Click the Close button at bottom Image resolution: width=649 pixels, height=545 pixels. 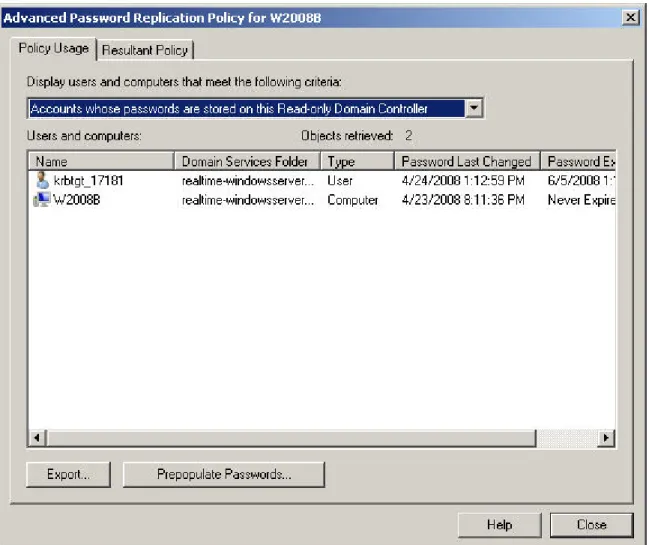click(591, 525)
